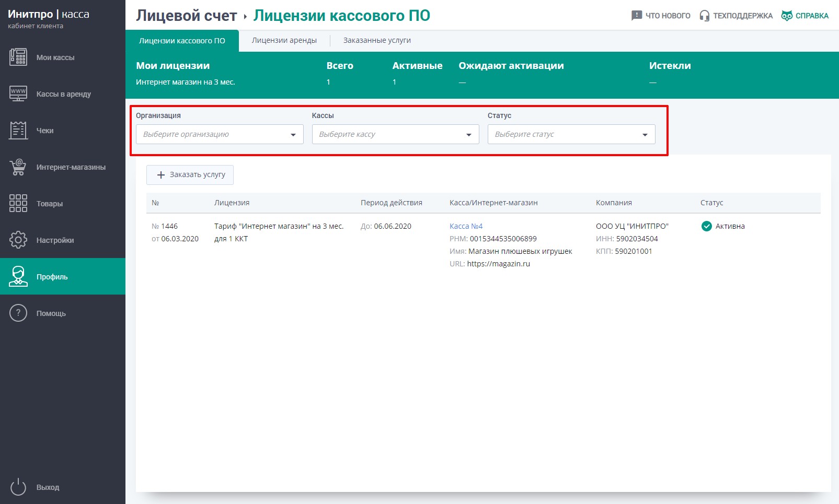
Task: Click the company name ООО УЦ "ИНИТПРО"
Action: (632, 226)
